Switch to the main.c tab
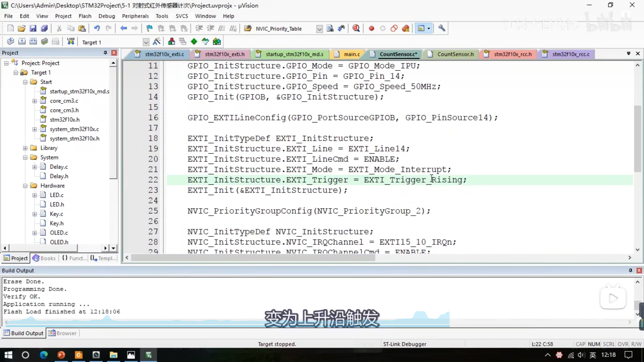Screen dimensions: 644x362 (x=351, y=54)
